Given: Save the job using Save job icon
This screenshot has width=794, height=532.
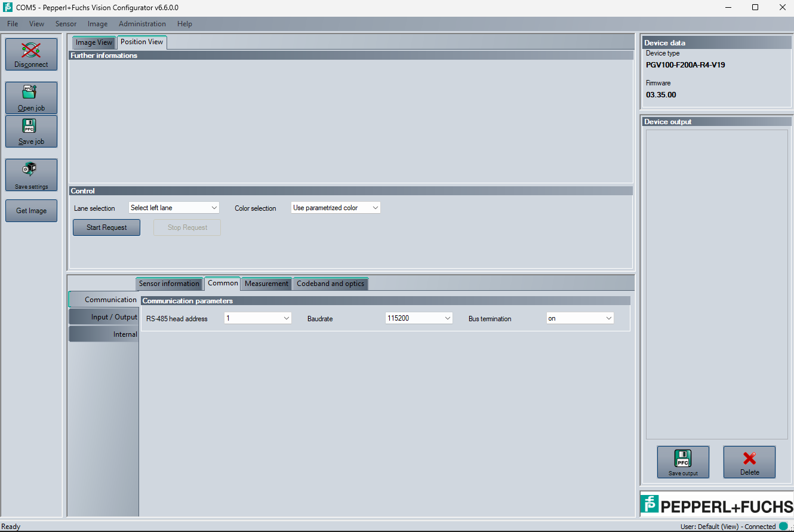Looking at the screenshot, I should coord(31,131).
